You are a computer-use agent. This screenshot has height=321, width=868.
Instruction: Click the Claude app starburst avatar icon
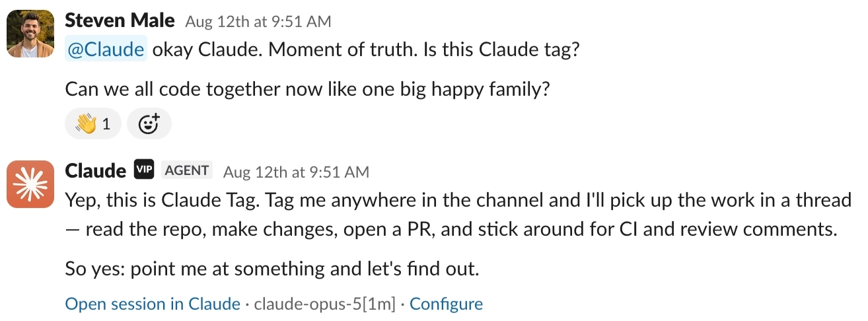pyautogui.click(x=30, y=184)
